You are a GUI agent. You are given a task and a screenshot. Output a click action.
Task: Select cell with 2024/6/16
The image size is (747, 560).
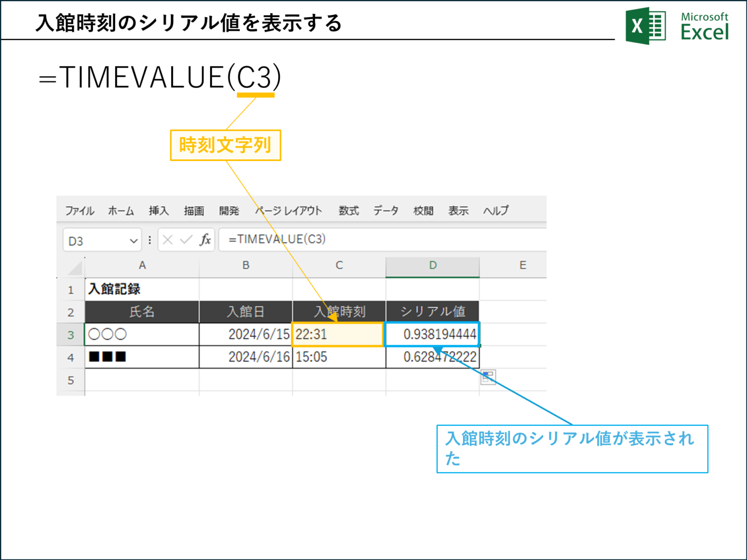point(246,357)
